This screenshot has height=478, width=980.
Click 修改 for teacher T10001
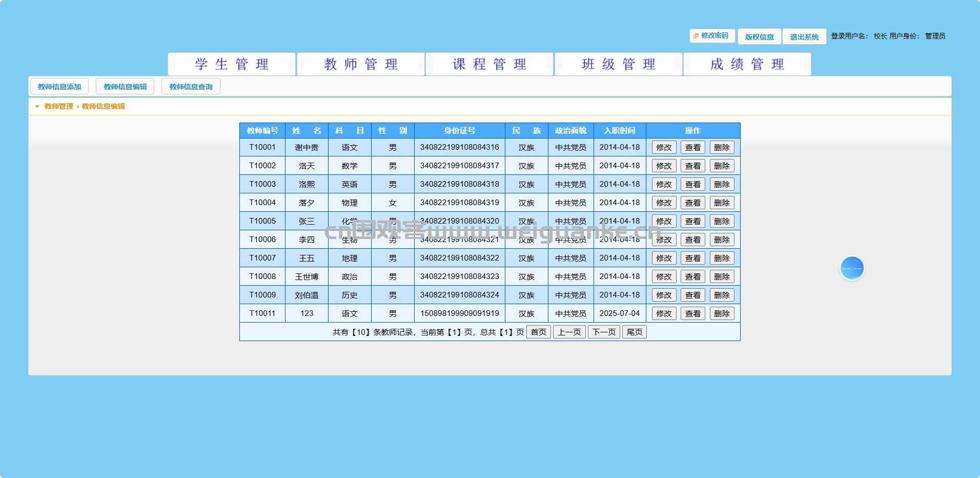664,147
